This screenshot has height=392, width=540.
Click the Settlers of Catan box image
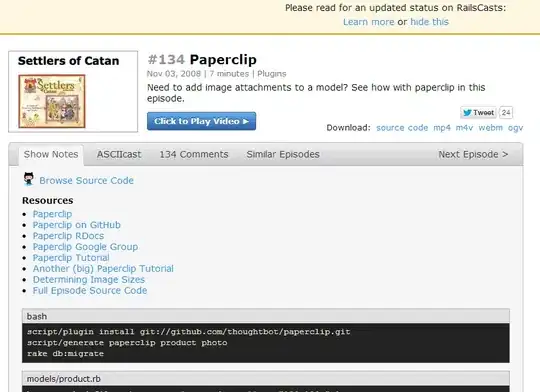pos(52,101)
